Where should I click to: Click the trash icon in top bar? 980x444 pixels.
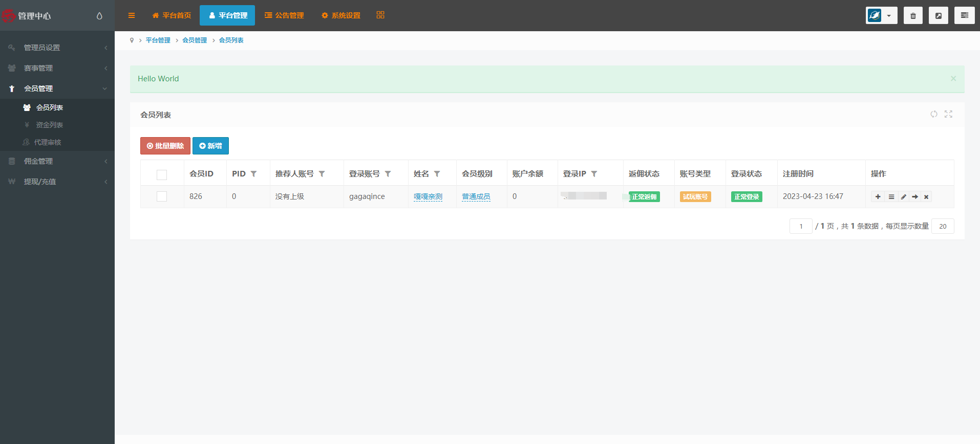tap(913, 15)
